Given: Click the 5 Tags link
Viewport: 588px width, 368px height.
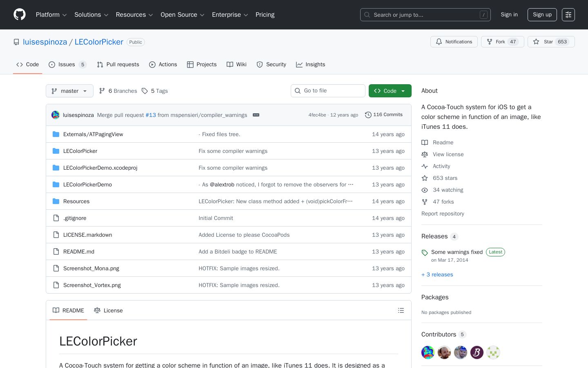Looking at the screenshot, I should pyautogui.click(x=155, y=91).
